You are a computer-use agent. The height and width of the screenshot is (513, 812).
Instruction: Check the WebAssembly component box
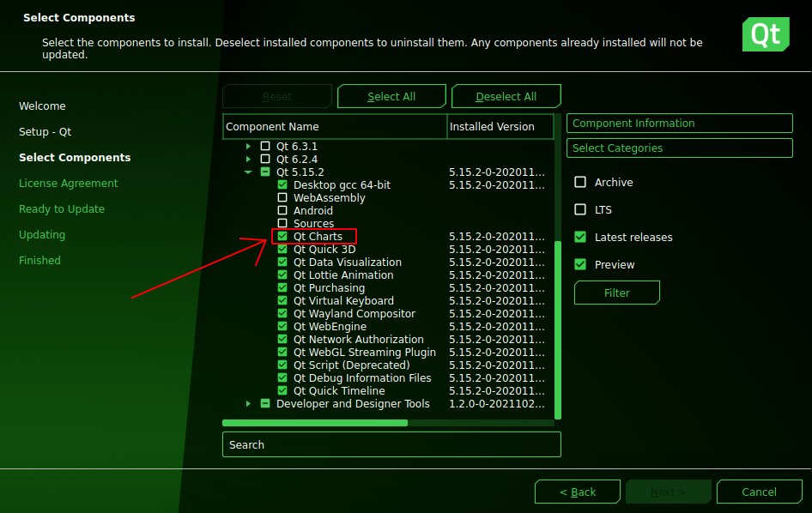282,198
